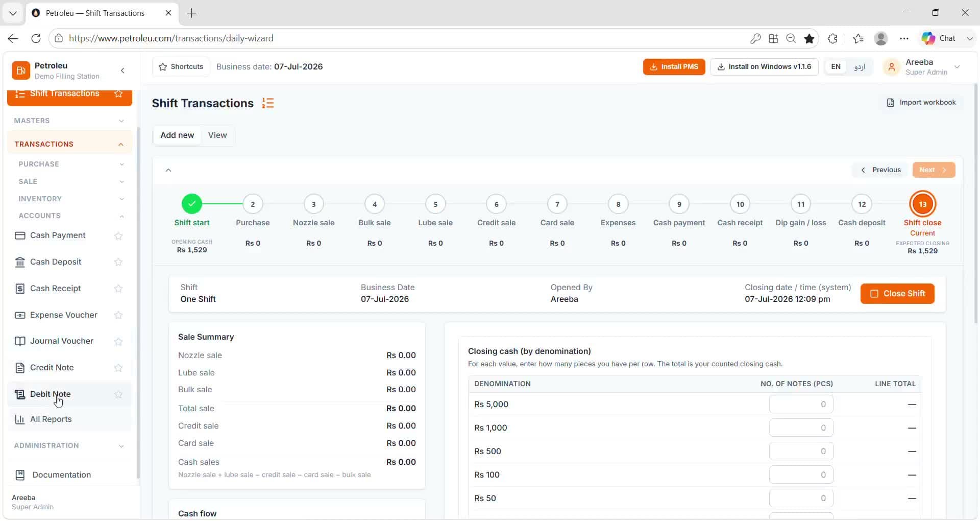
Task: Click the Areeba user avatar icon
Action: (x=892, y=67)
